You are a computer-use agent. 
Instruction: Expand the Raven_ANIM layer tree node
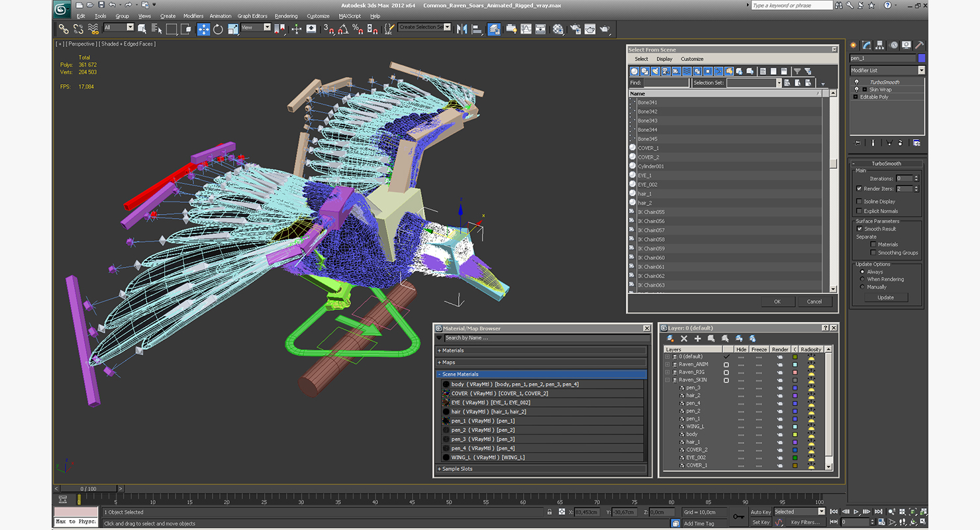(x=667, y=364)
